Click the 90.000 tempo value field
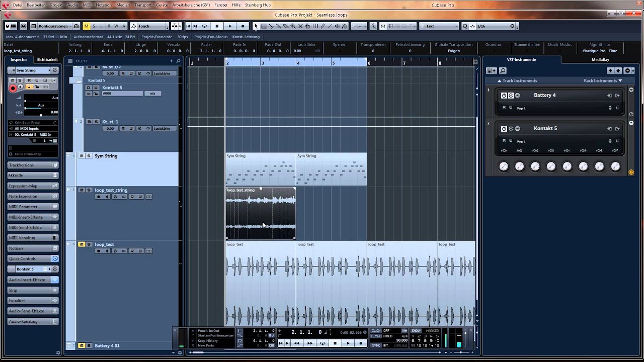Screen dimensions: 644x362 (x=401, y=340)
